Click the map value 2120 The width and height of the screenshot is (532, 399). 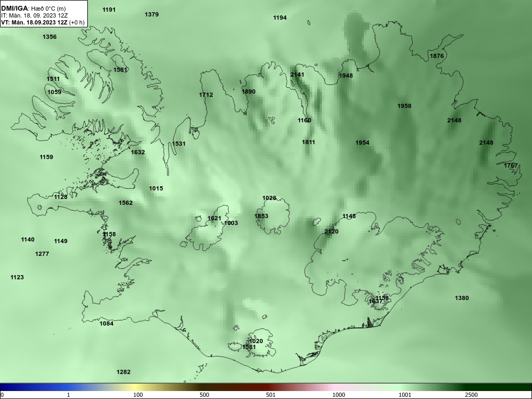(331, 232)
